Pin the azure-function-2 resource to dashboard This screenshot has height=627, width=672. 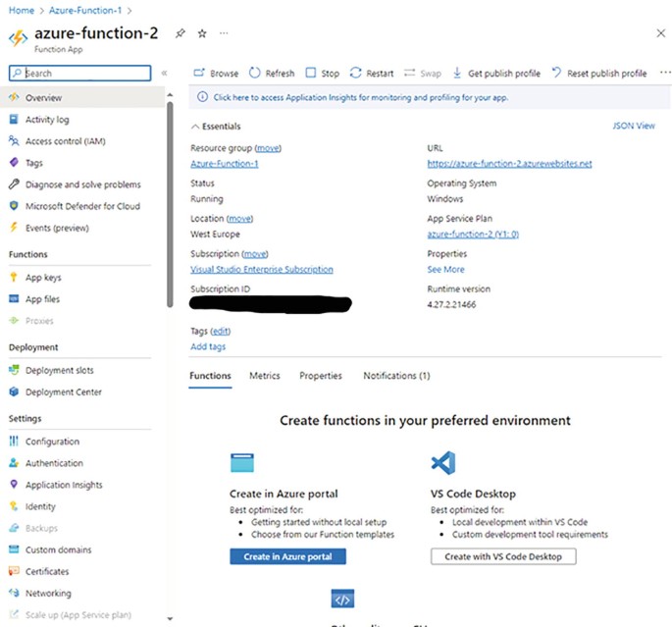[x=180, y=32]
